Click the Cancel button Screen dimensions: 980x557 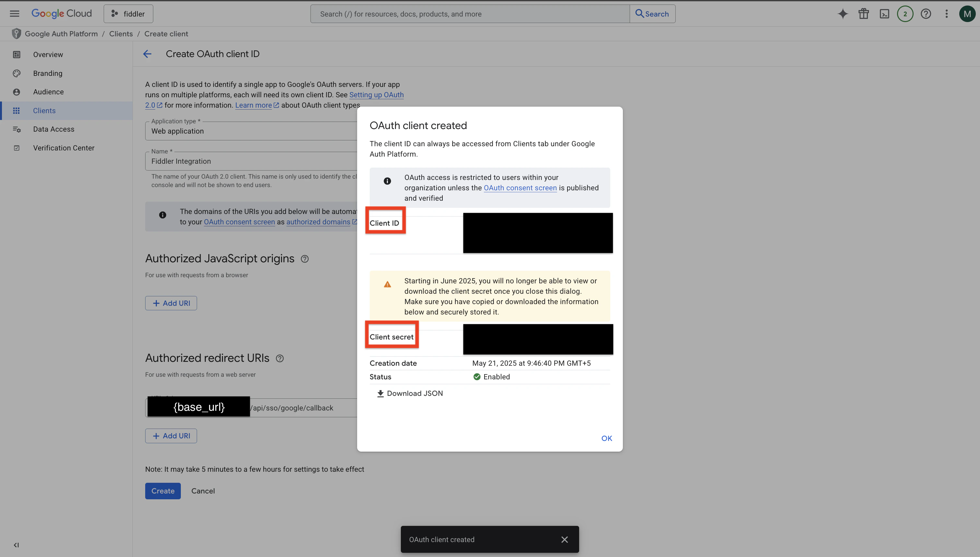(x=203, y=491)
